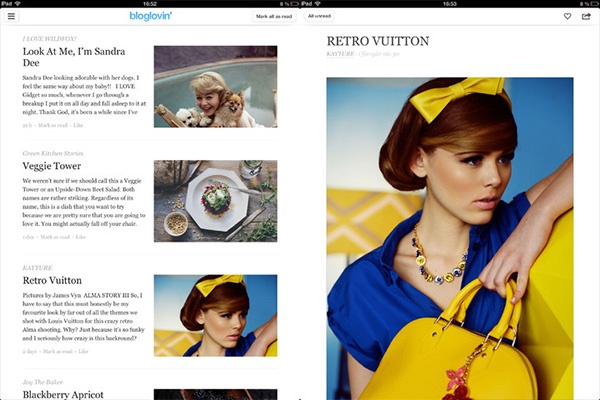Like the Sandra Dee post

[x=78, y=125]
